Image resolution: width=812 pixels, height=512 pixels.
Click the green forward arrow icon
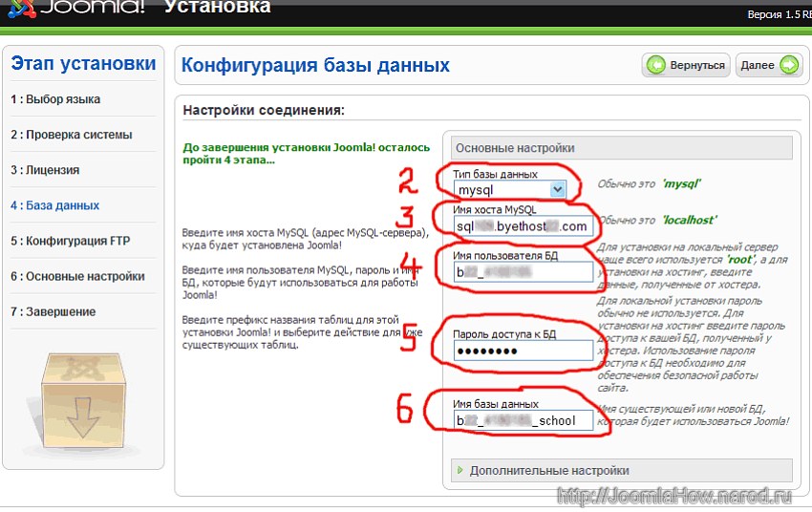(789, 65)
